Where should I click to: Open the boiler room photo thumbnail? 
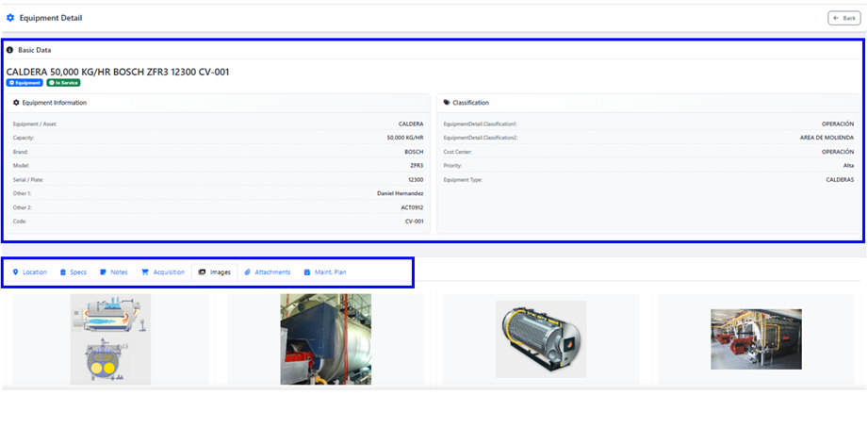(756, 338)
